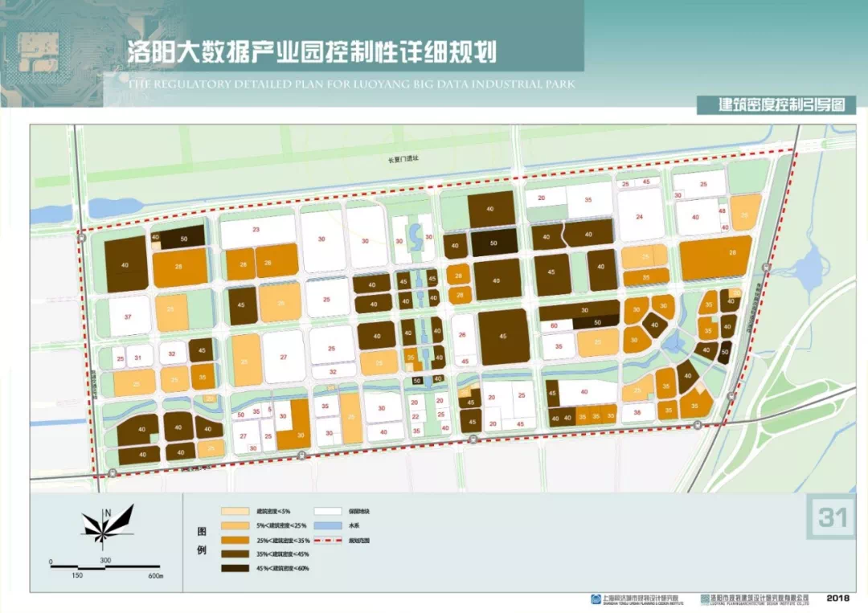Click the 建筑密度<5% legend swatch
Viewport: 868px width, 613px height.
tap(235, 511)
